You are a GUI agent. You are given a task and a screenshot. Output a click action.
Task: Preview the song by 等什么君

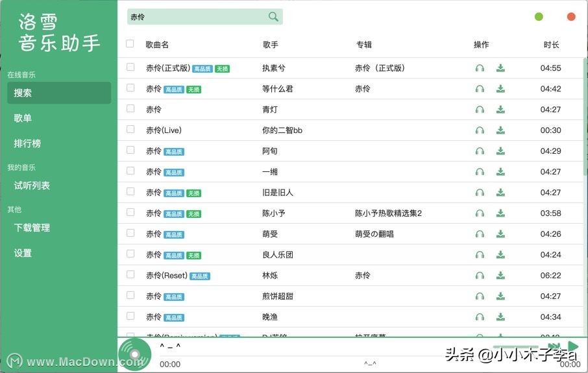pos(480,89)
